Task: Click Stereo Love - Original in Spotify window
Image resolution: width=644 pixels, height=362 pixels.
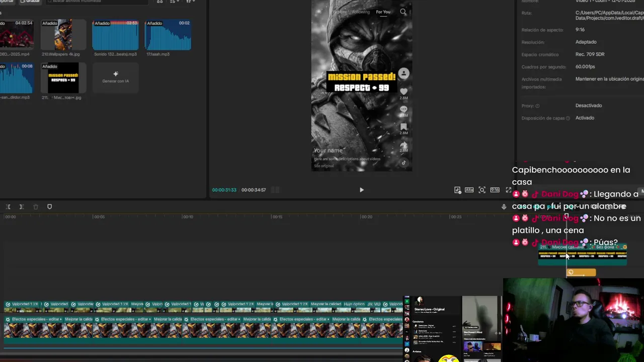Action: pos(429,309)
